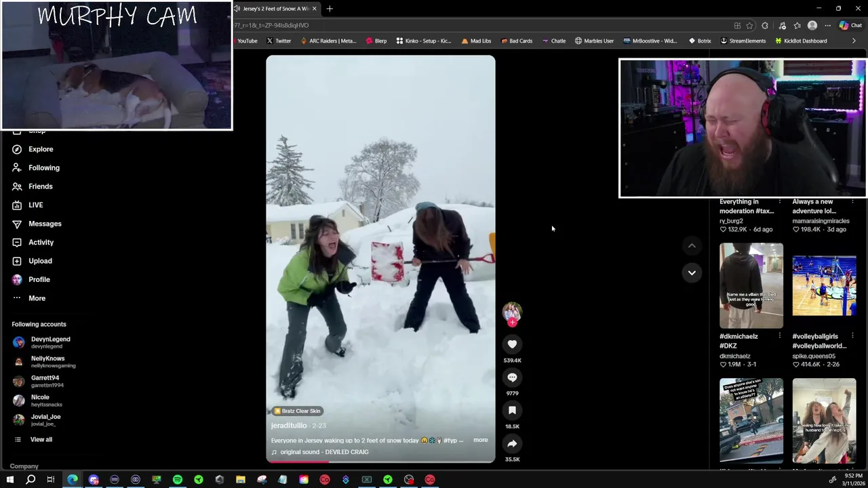Close the Jersey's 2 Feet of Snow tab
The width and height of the screenshot is (868, 488).
pyautogui.click(x=314, y=9)
